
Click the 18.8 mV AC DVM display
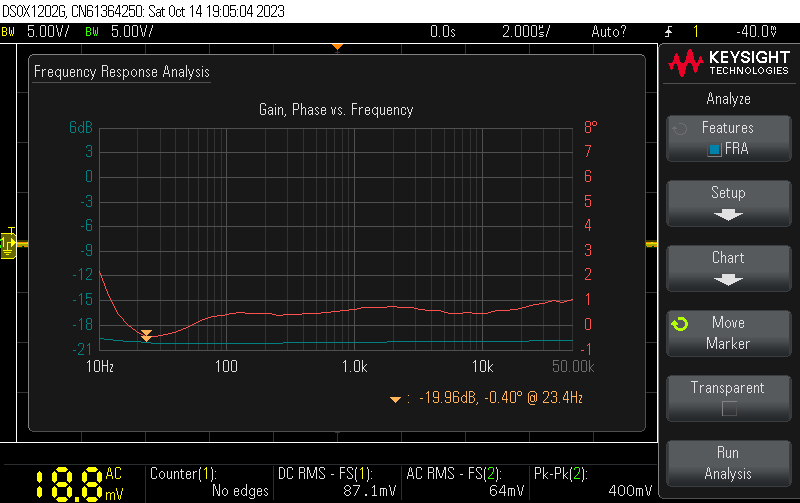pos(79,483)
